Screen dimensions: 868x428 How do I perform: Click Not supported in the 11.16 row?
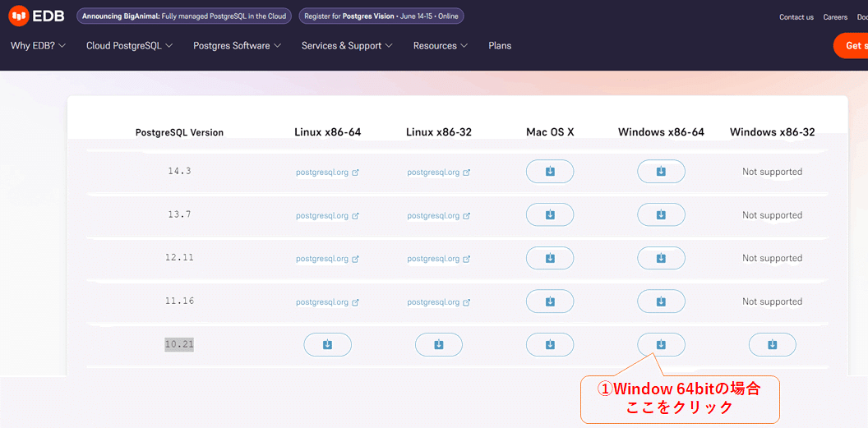772,302
